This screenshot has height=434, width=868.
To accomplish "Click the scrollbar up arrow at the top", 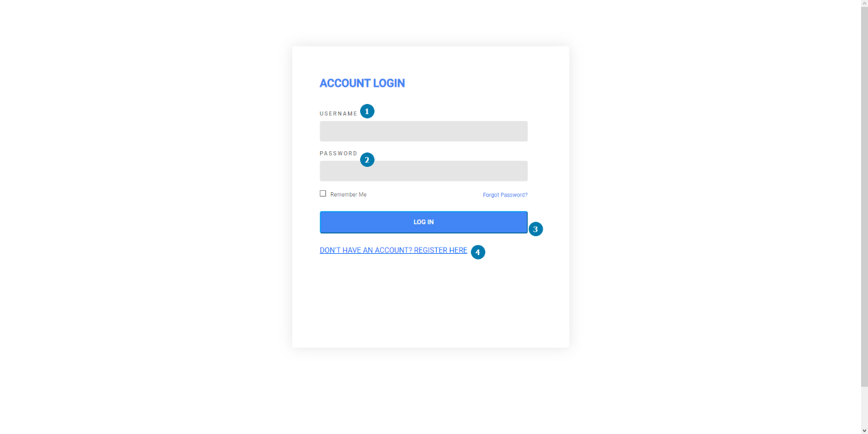I will click(864, 3).
